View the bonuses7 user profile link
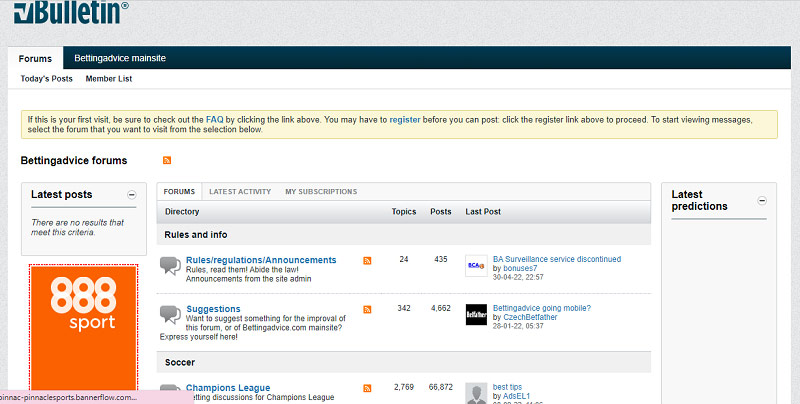This screenshot has width=800, height=404. tap(520, 268)
